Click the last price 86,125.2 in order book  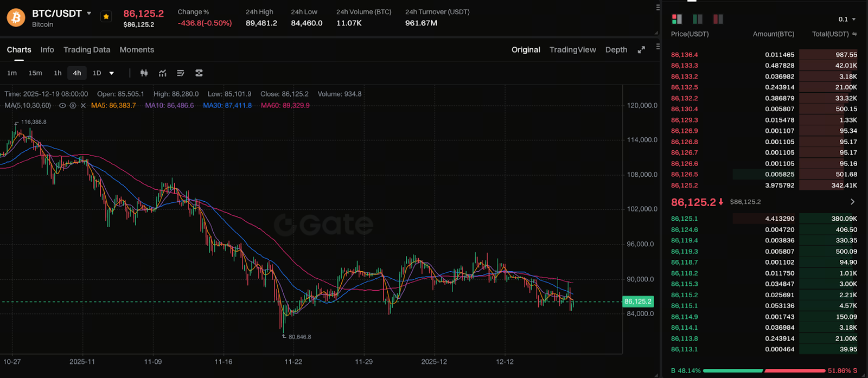(x=693, y=202)
